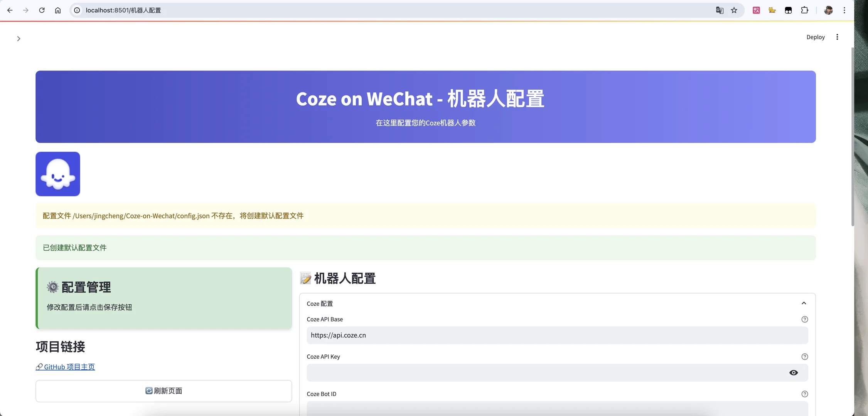Bookmark this page with the star
This screenshot has height=416, width=868.
click(x=734, y=10)
